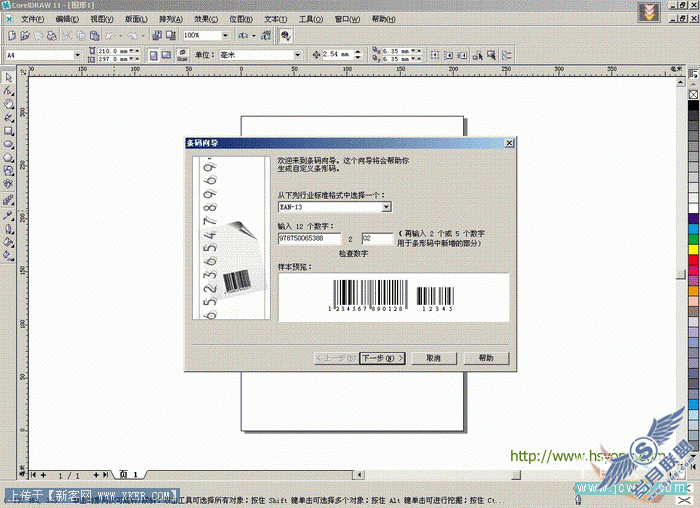This screenshot has width=700, height=508.
Task: Open the 帮助(H) menu
Action: (383, 19)
